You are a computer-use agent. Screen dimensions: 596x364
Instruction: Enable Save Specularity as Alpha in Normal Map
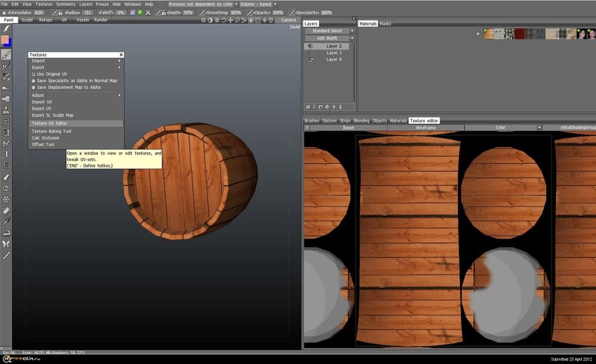coord(33,80)
